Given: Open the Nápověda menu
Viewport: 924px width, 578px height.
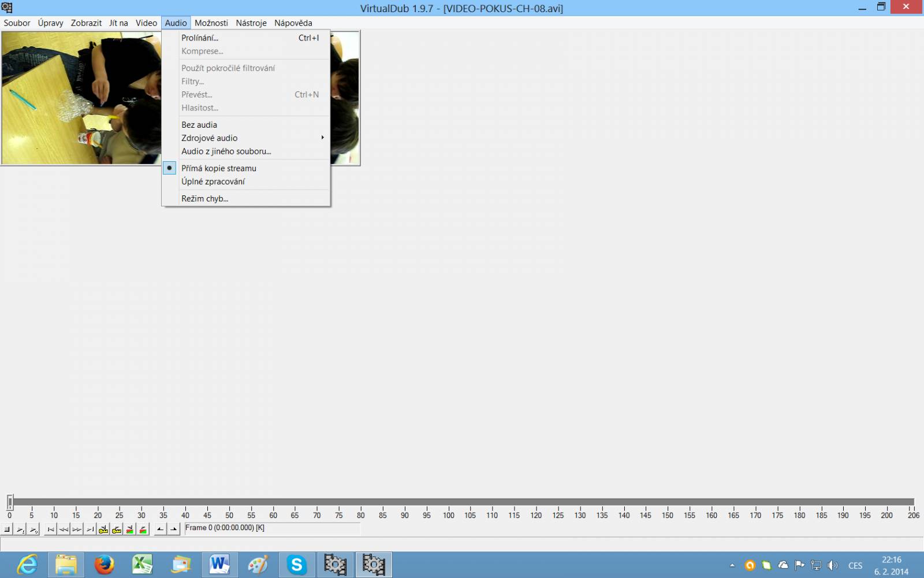Looking at the screenshot, I should tap(293, 23).
